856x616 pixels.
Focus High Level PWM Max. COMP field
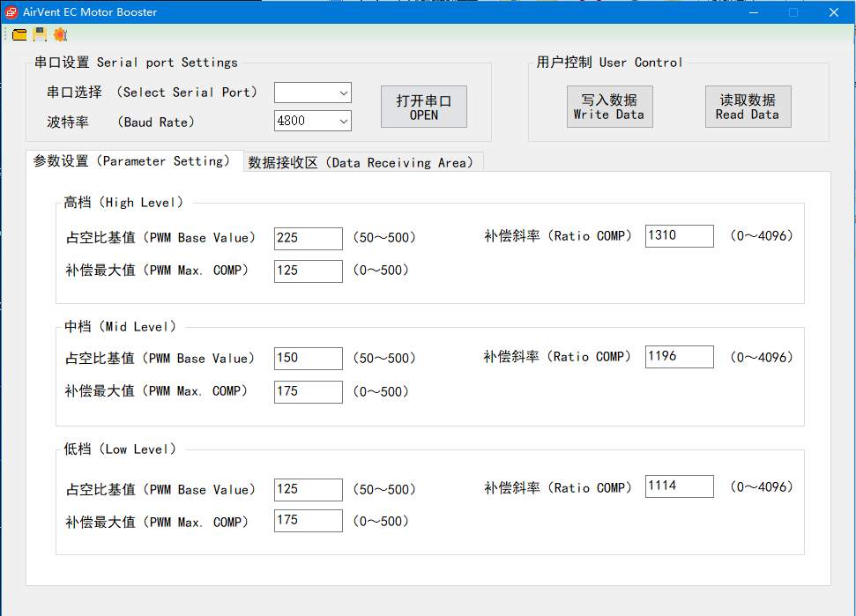[308, 271]
